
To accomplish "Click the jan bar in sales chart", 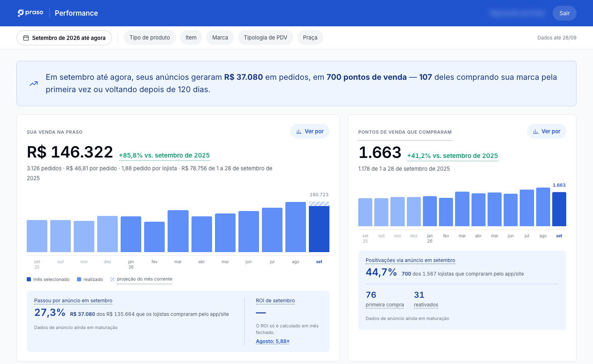I will [131, 234].
